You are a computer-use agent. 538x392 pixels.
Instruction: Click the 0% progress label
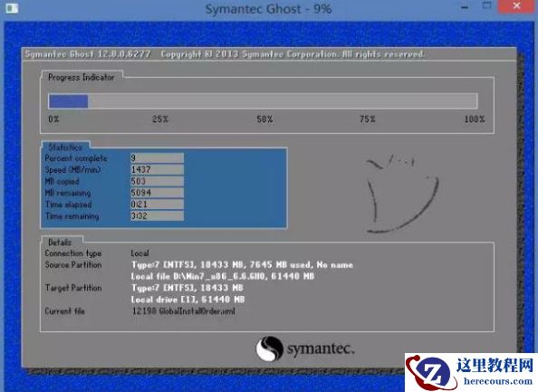pyautogui.click(x=53, y=120)
